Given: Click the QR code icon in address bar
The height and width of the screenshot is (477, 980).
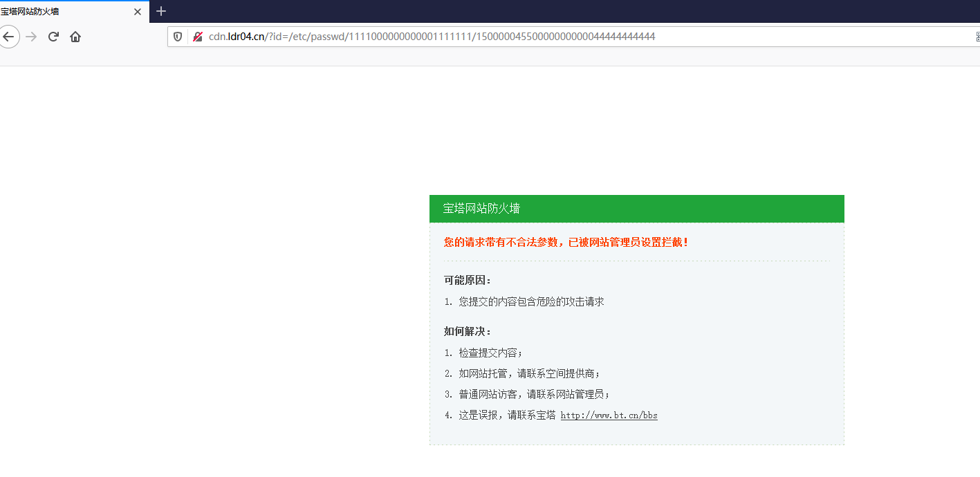Looking at the screenshot, I should click(977, 37).
